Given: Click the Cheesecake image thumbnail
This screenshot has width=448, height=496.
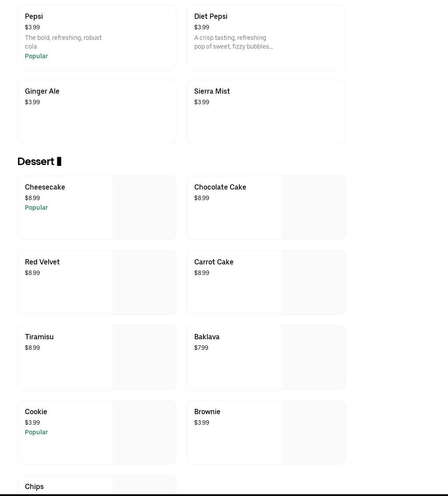Looking at the screenshot, I should pyautogui.click(x=144, y=208).
